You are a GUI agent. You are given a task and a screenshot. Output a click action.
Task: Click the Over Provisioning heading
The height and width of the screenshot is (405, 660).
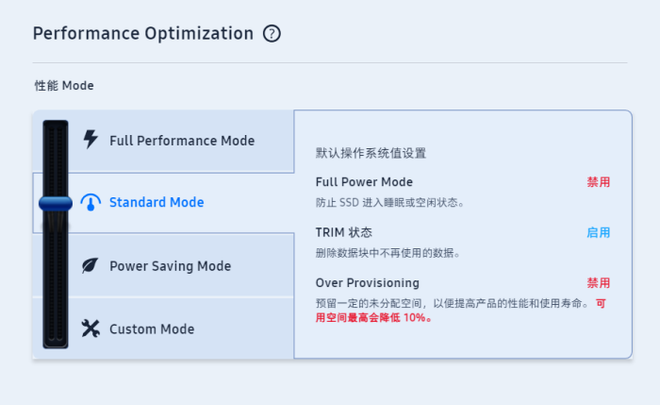367,283
